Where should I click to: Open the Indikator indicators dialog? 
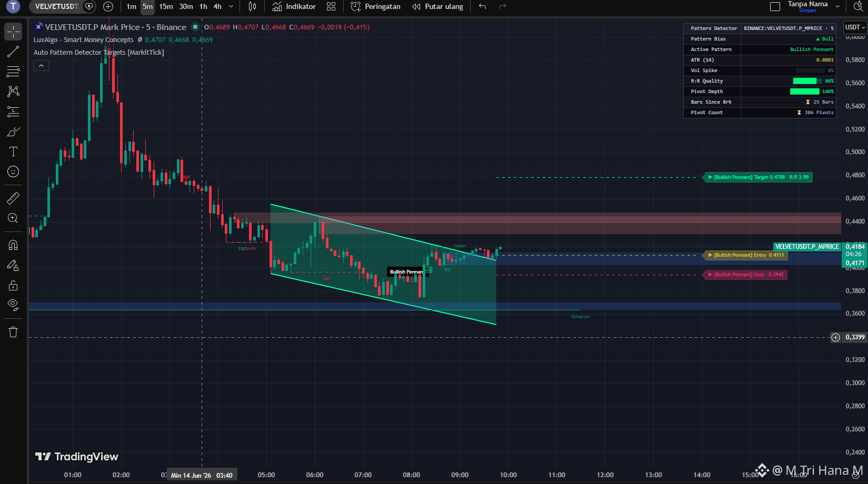click(x=294, y=6)
